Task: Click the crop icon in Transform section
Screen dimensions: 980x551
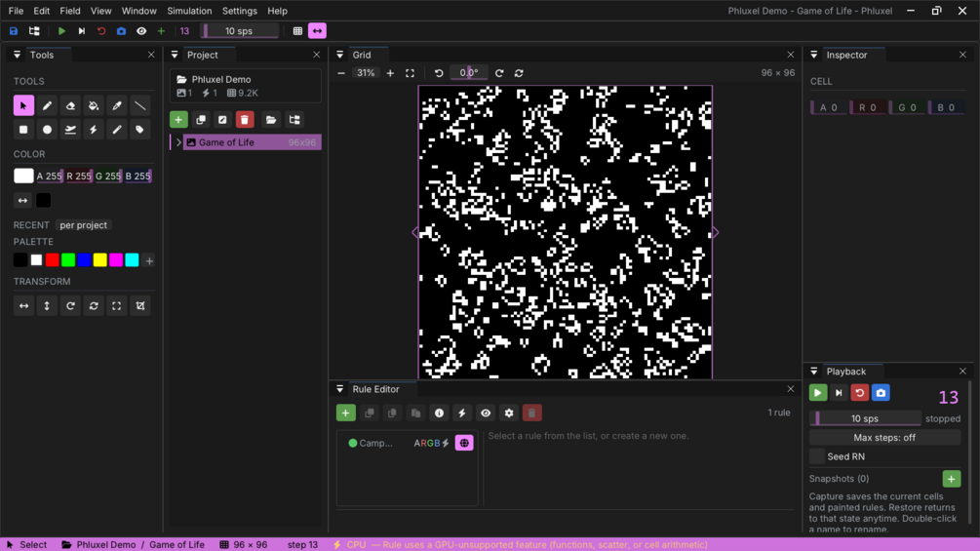Action: click(x=140, y=305)
